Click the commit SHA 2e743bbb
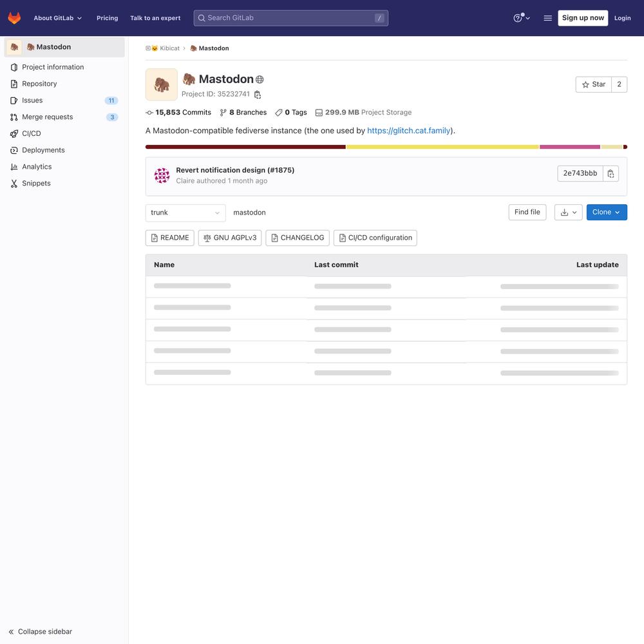 click(x=580, y=174)
